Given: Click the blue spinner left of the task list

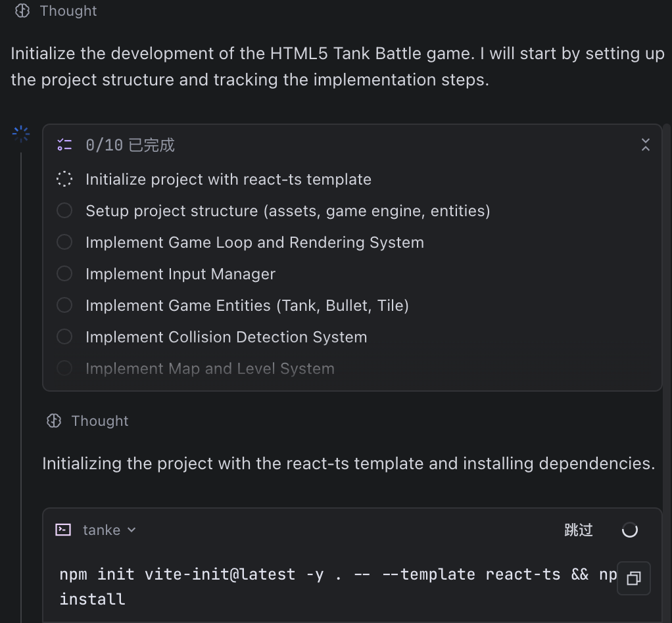Looking at the screenshot, I should click(21, 135).
